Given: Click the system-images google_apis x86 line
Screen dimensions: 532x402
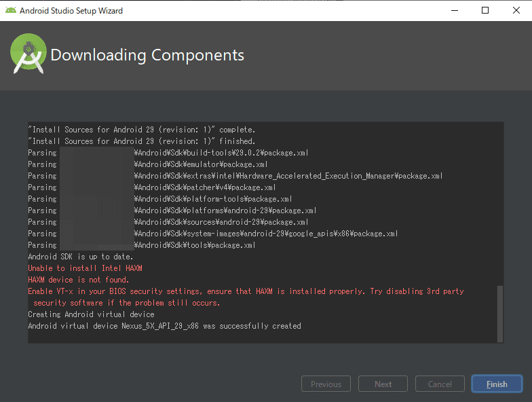Looking at the screenshot, I should click(213, 234).
